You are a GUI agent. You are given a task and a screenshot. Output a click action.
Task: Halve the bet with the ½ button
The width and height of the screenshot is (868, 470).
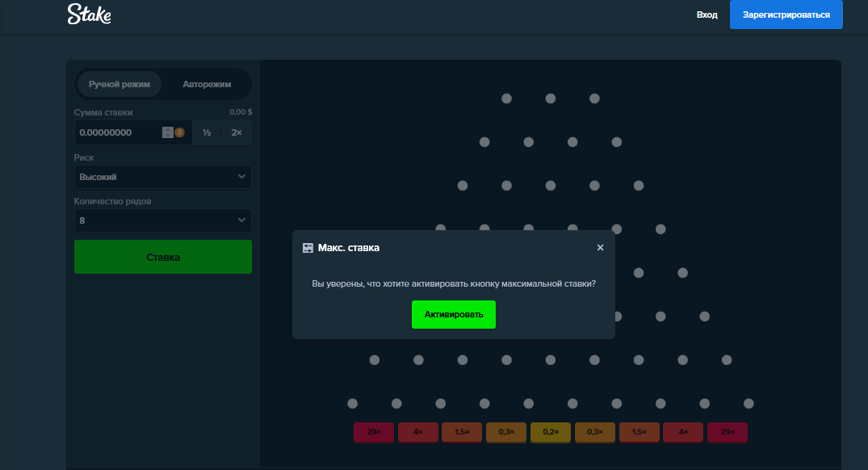207,132
